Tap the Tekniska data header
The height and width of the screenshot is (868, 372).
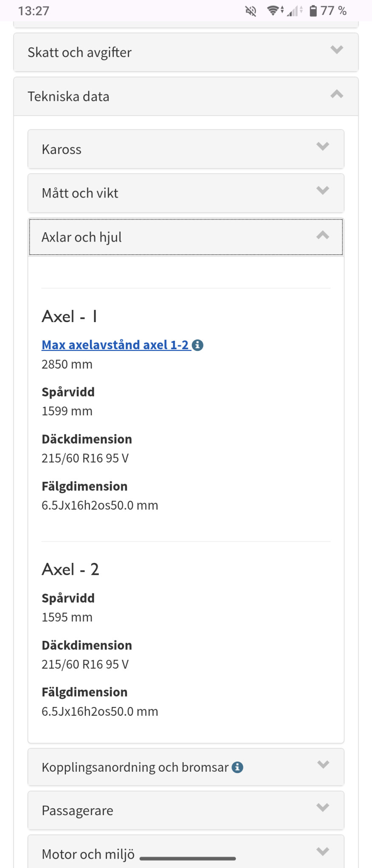pos(69,97)
